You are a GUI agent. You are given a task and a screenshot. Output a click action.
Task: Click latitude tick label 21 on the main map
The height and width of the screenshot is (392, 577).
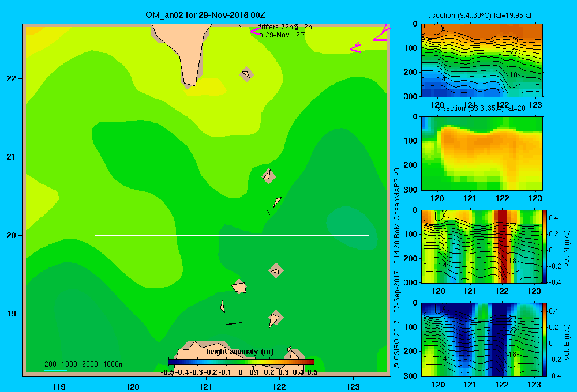click(x=12, y=157)
